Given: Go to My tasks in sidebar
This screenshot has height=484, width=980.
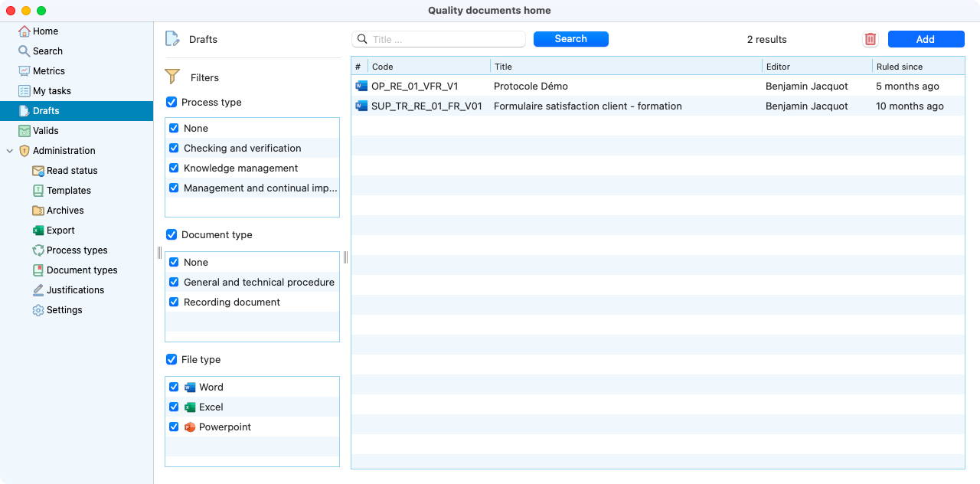Looking at the screenshot, I should coord(77,91).
